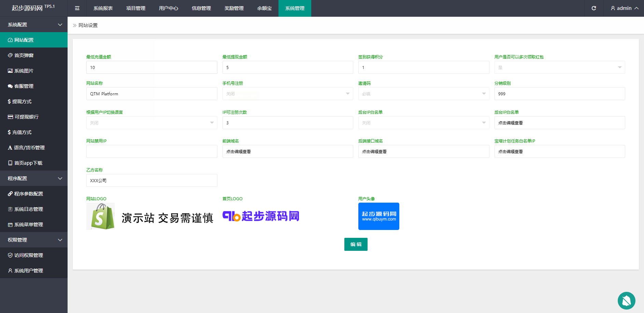644x313 pixels.
Task: Click the sidebar collapse hamburger icon
Action: point(77,8)
